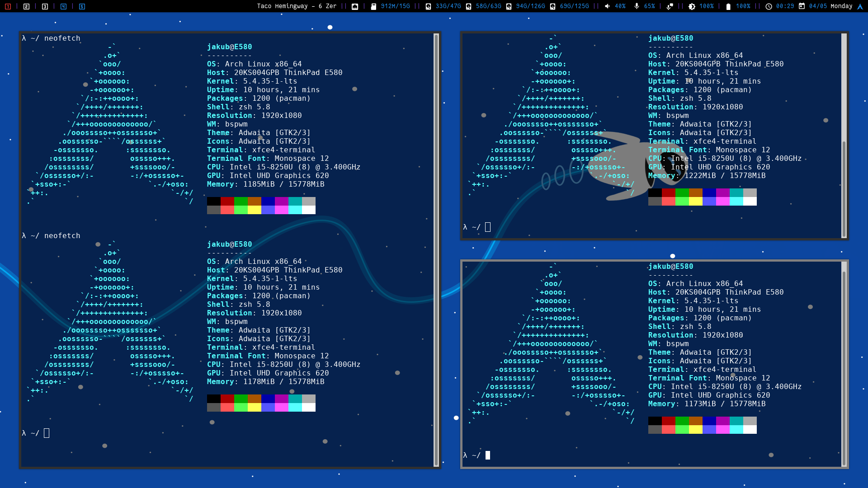Screen dimensions: 868x488
Task: Click 'Kernel: 5.4.35-1-lts' in the top-right terminal
Action: [693, 73]
